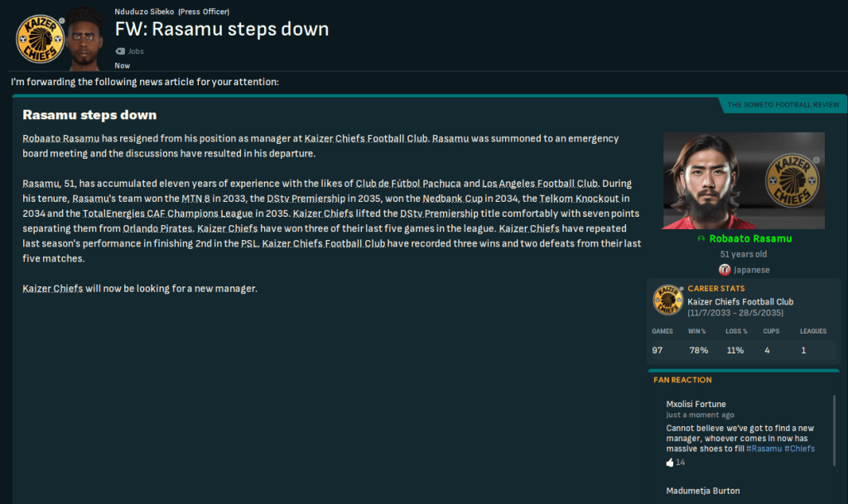Click the Jobs tag icon
This screenshot has width=848, height=504.
coord(120,51)
